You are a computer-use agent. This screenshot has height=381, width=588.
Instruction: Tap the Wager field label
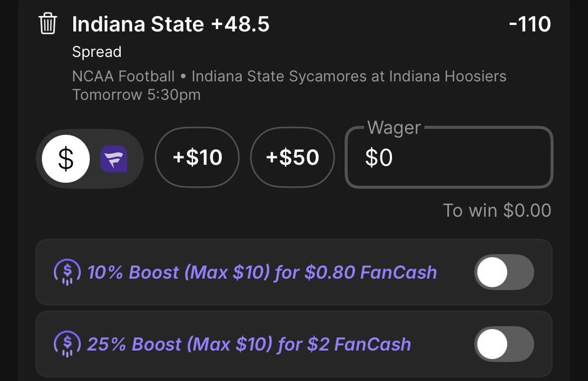(394, 128)
